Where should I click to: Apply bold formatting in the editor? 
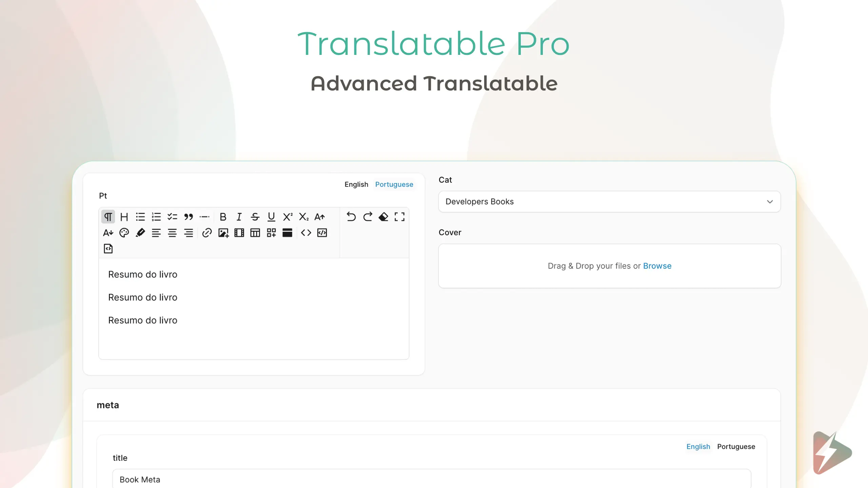tap(223, 217)
